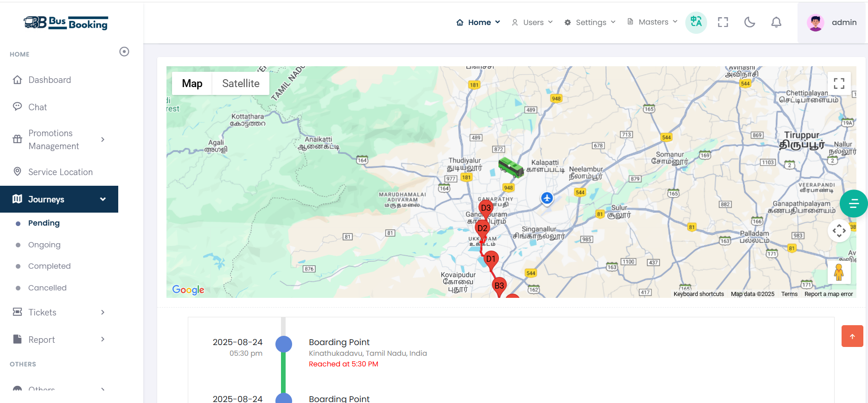Click the Street View pegman

839,272
